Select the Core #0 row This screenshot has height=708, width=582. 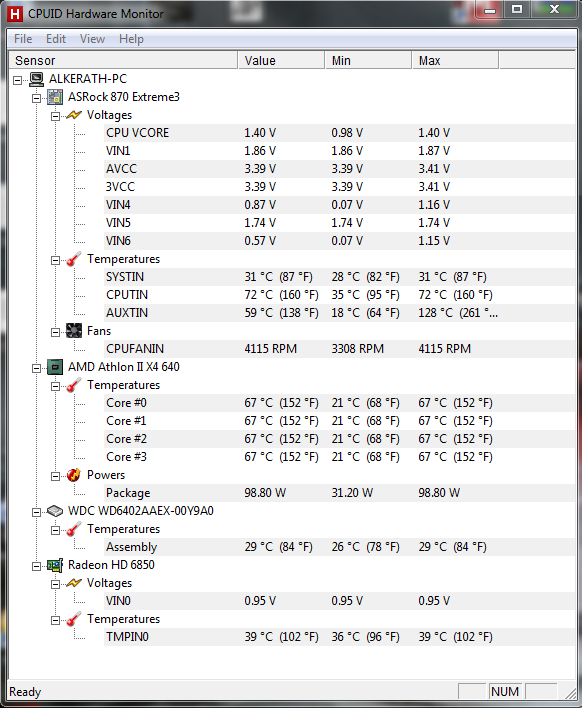pyautogui.click(x=340, y=403)
